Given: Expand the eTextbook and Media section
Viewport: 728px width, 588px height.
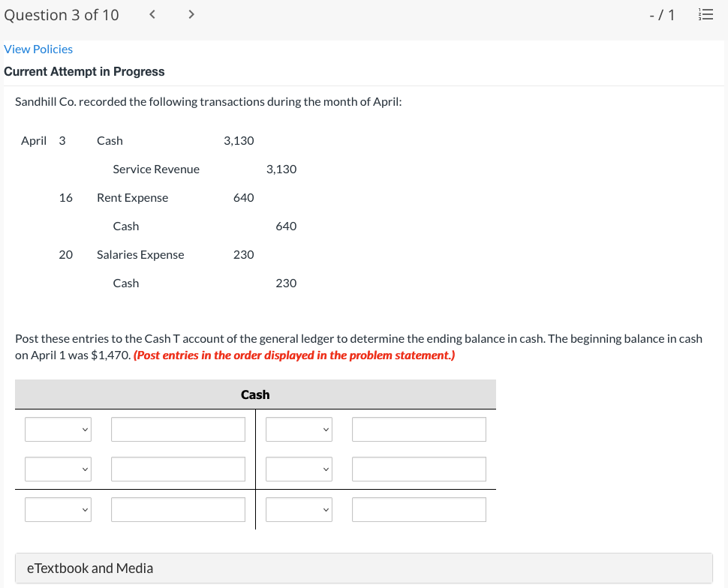Looking at the screenshot, I should click(x=363, y=568).
